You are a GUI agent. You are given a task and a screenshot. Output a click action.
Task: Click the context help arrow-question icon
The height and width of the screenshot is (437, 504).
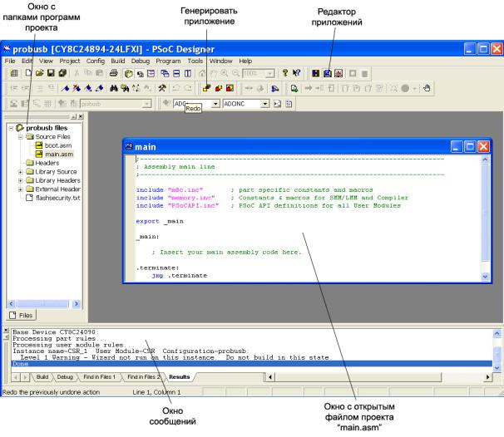296,73
